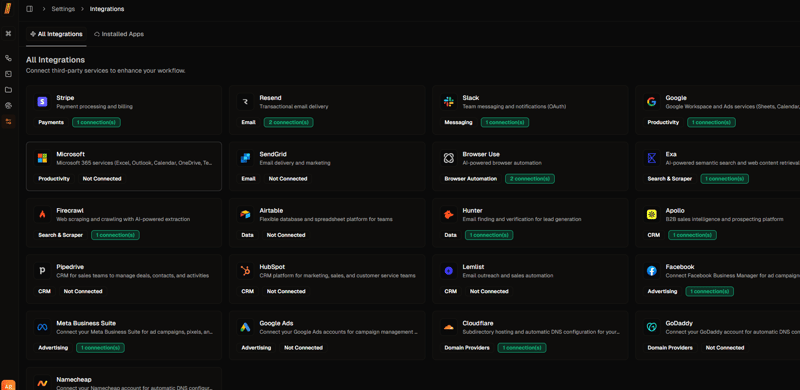Click the Lemlist logo icon
Viewport: 800px width, 390px height.
(x=448, y=271)
